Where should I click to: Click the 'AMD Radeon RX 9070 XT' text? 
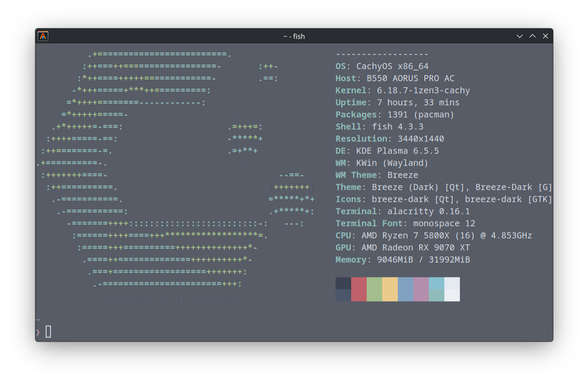(416, 248)
